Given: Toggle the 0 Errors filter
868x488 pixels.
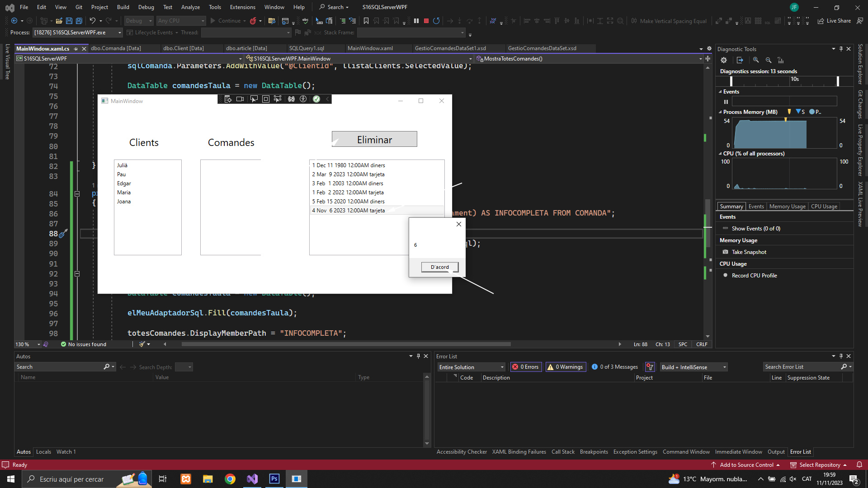Looking at the screenshot, I should click(526, 367).
